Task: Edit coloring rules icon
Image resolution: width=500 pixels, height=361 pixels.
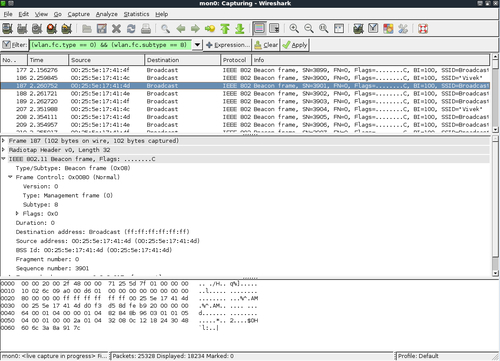Action: coord(388,29)
